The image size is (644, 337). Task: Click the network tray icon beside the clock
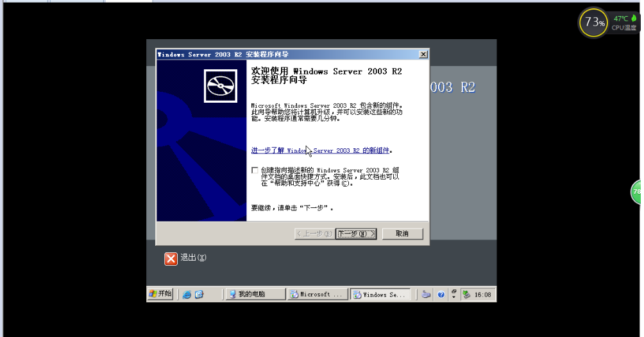click(466, 294)
